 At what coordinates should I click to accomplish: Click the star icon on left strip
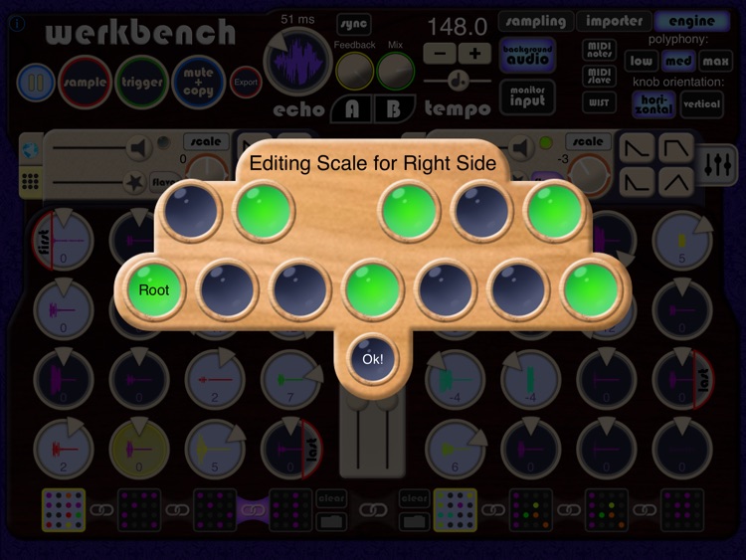pyautogui.click(x=134, y=182)
